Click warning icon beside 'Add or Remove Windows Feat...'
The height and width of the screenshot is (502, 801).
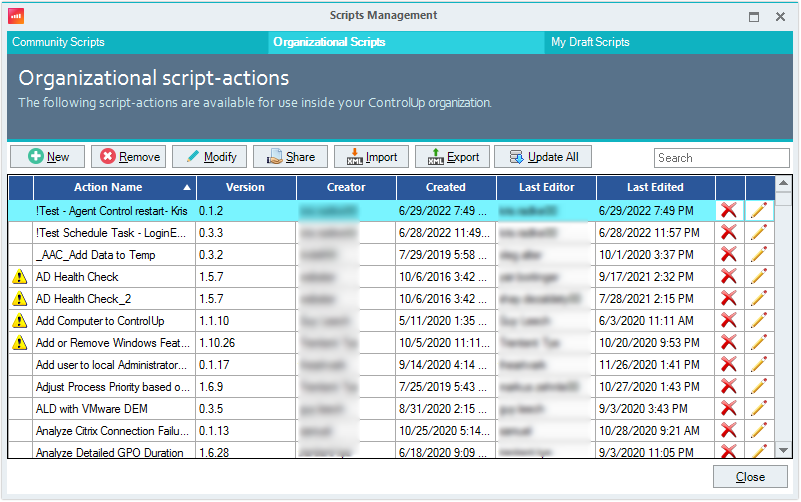tap(19, 343)
